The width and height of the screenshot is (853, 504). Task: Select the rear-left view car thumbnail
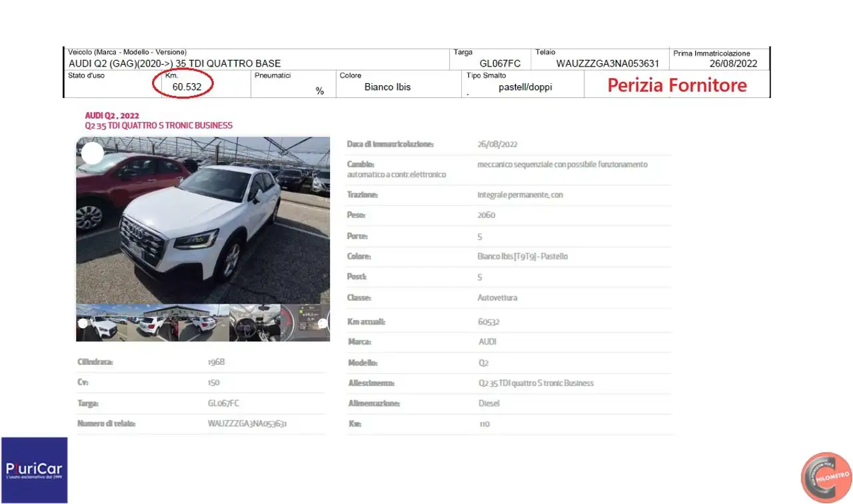pyautogui.click(x=153, y=323)
